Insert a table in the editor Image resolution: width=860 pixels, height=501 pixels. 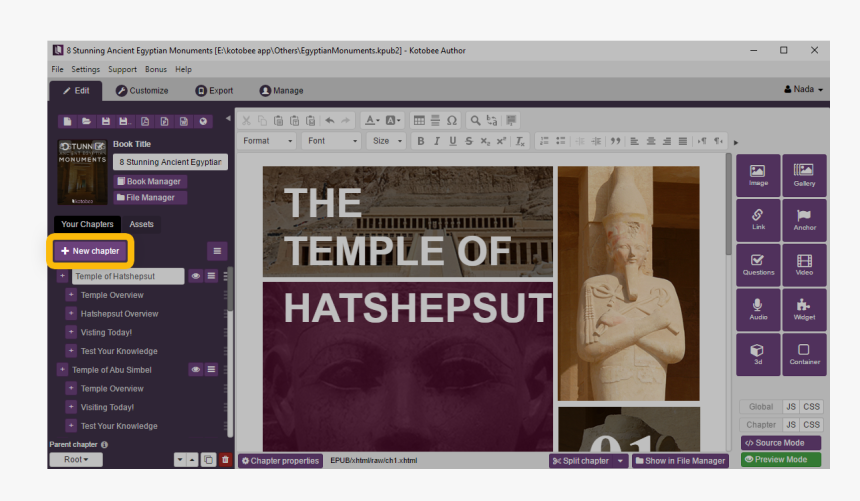tap(419, 120)
